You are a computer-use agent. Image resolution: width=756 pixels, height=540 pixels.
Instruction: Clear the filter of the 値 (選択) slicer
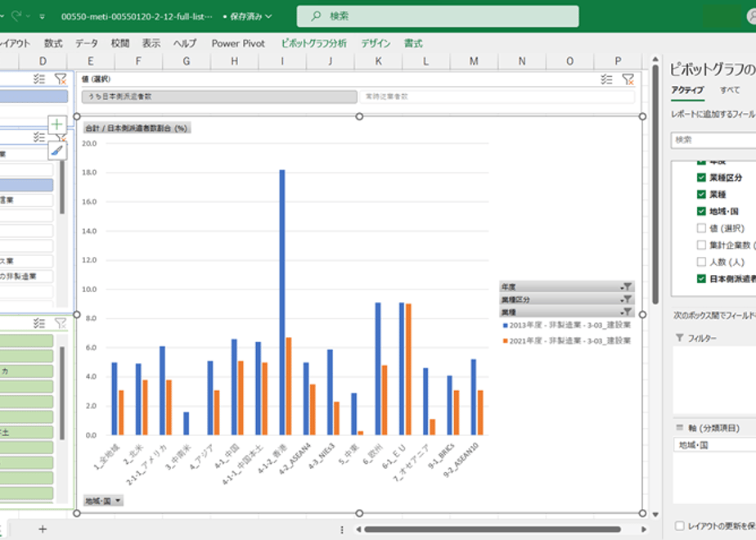click(x=628, y=79)
